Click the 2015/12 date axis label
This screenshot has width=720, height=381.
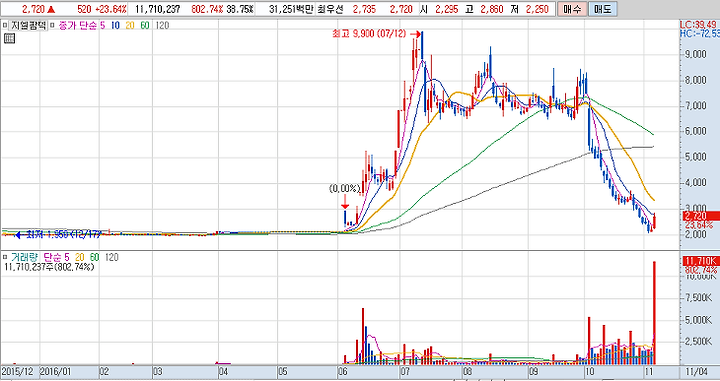(x=17, y=371)
